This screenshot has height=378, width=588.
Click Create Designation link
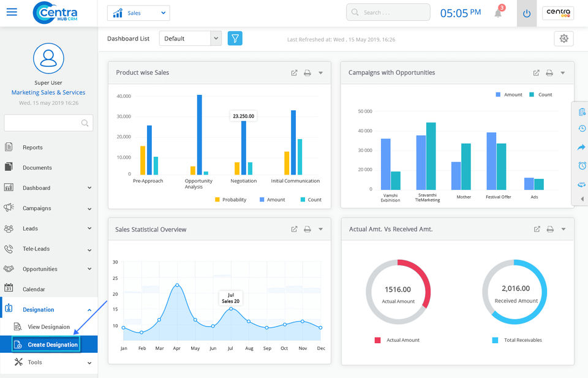click(x=53, y=344)
